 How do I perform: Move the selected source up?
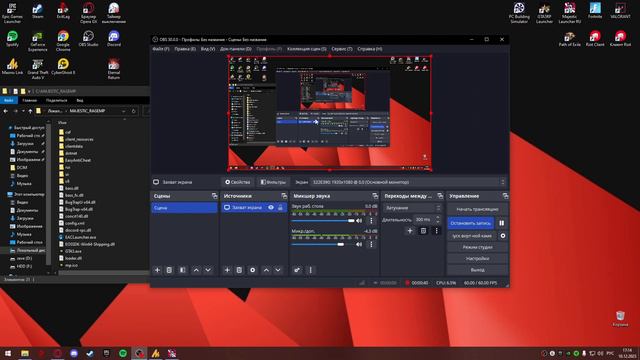pyautogui.click(x=266, y=270)
